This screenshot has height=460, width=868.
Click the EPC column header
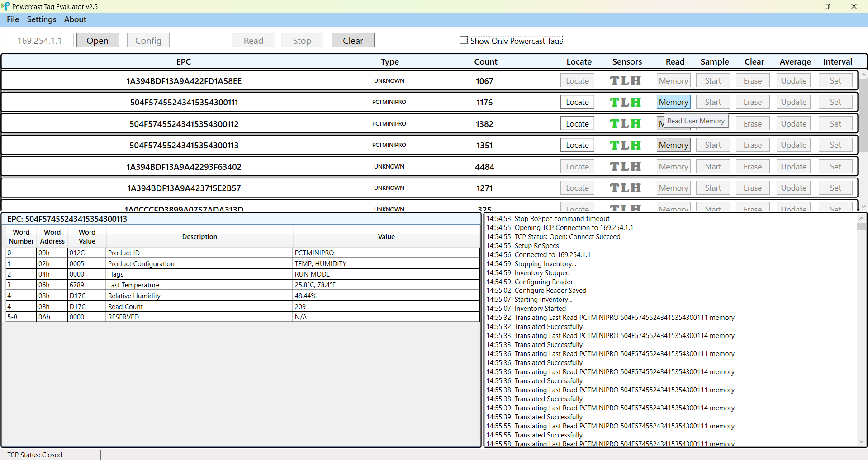tap(184, 61)
